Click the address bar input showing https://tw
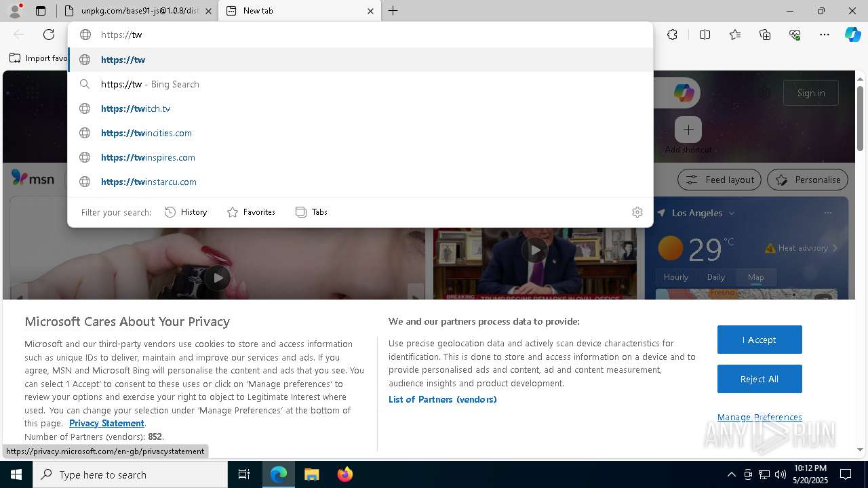Viewport: 868px width, 488px height. coord(359,35)
